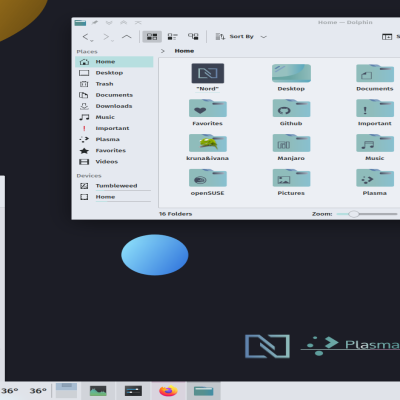Select the Pictures folder icon
The width and height of the screenshot is (400, 400).
point(291,178)
